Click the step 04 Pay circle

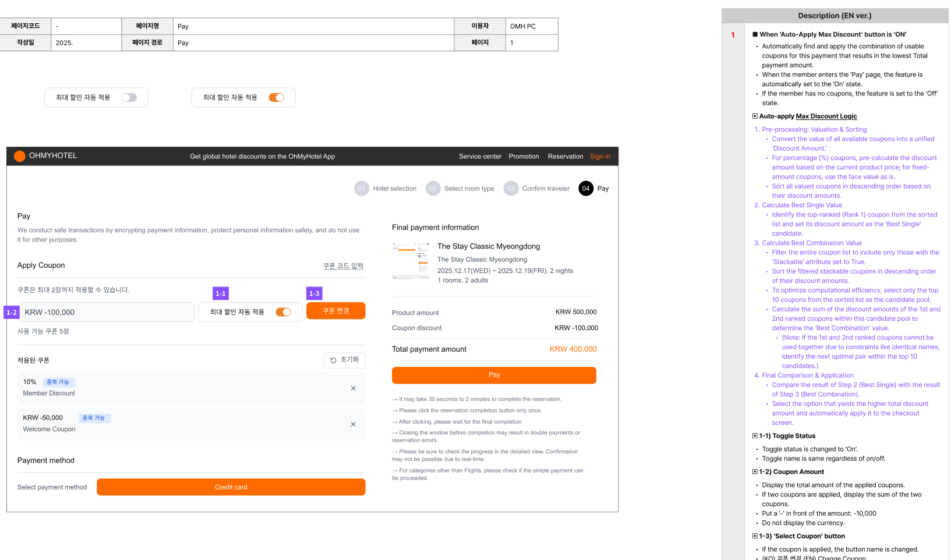coord(585,189)
